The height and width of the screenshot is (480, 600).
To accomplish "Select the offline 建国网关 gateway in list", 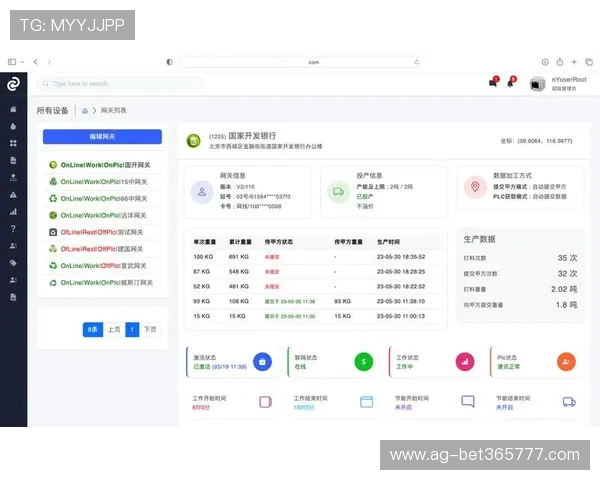I will pyautogui.click(x=103, y=249).
